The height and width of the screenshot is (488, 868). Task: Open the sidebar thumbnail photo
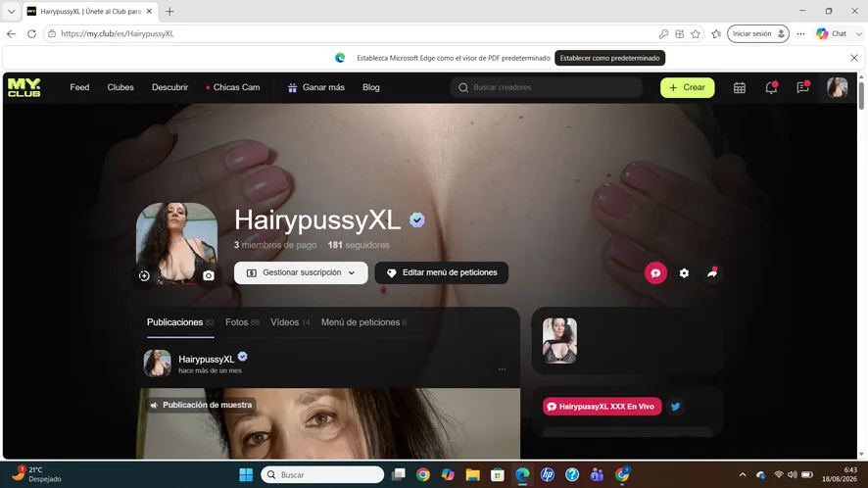point(559,341)
